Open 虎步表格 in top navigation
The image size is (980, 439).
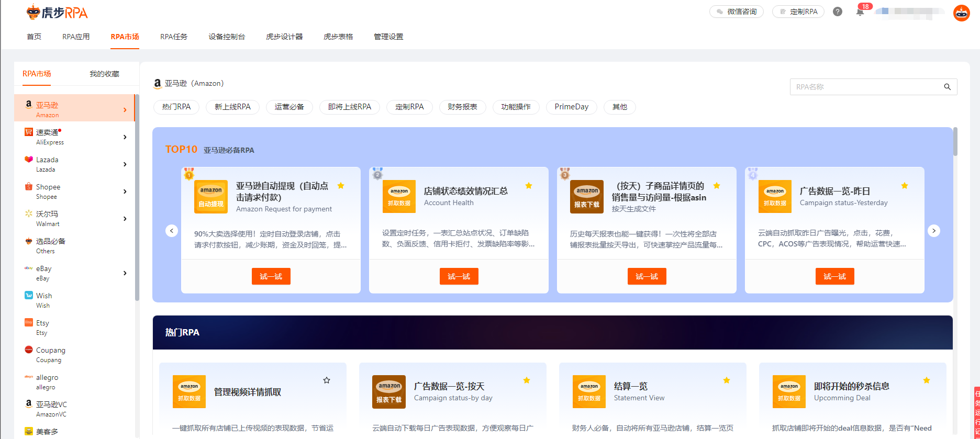pos(338,37)
